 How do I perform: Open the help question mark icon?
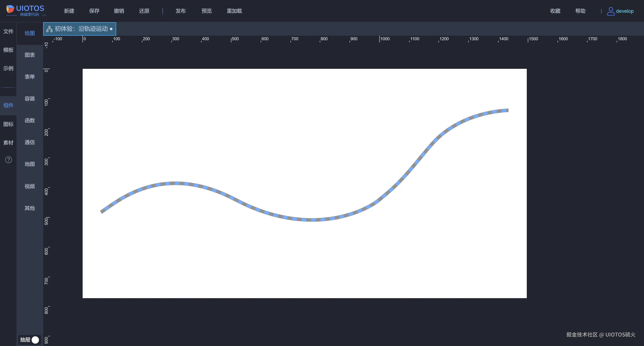tap(9, 160)
